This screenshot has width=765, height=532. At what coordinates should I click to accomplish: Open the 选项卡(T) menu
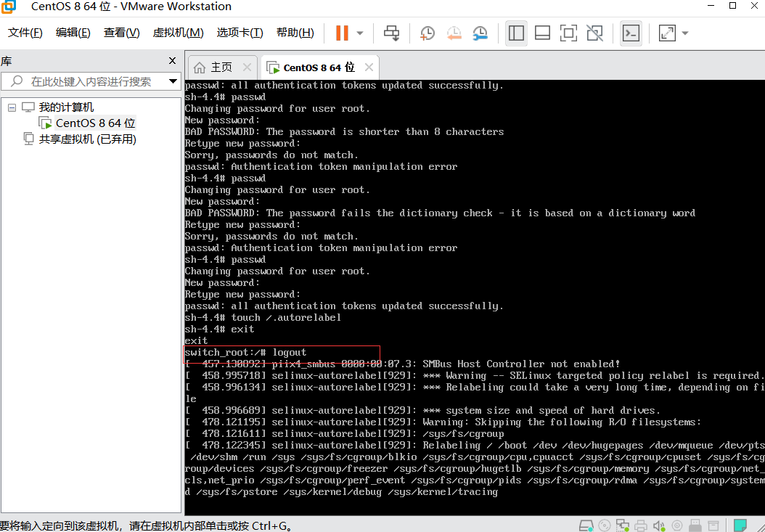240,33
